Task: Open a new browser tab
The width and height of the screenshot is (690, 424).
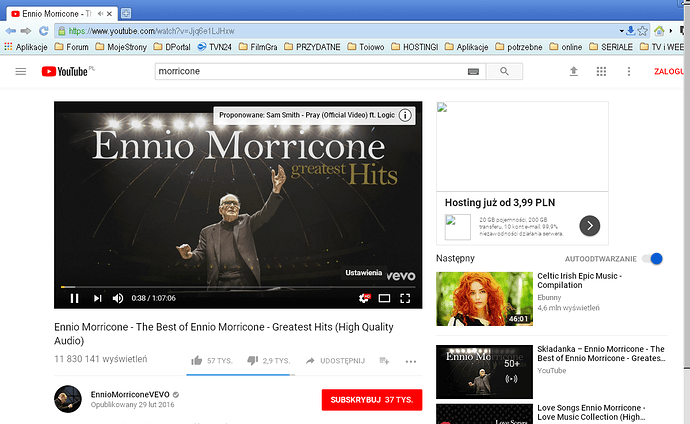Action: [126, 14]
